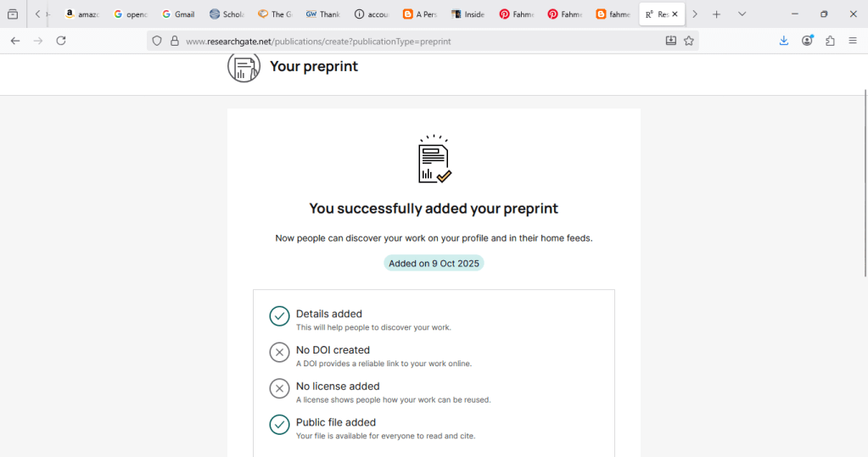
Task: Click the install page as app icon
Action: (671, 41)
